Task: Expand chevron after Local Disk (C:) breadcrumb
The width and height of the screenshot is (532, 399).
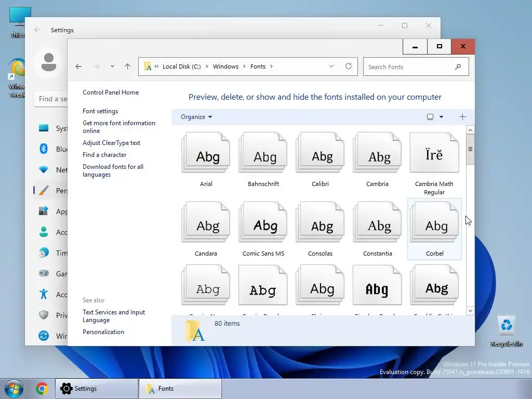Action: pos(207,66)
